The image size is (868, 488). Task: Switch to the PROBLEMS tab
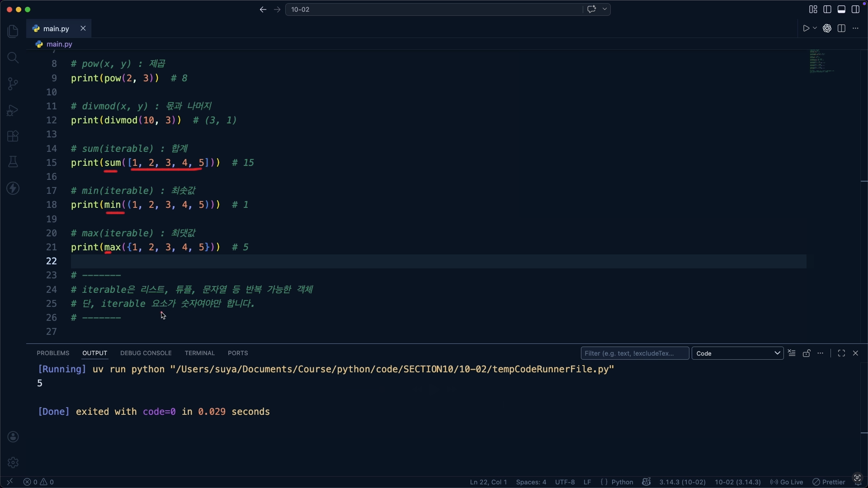[53, 353]
